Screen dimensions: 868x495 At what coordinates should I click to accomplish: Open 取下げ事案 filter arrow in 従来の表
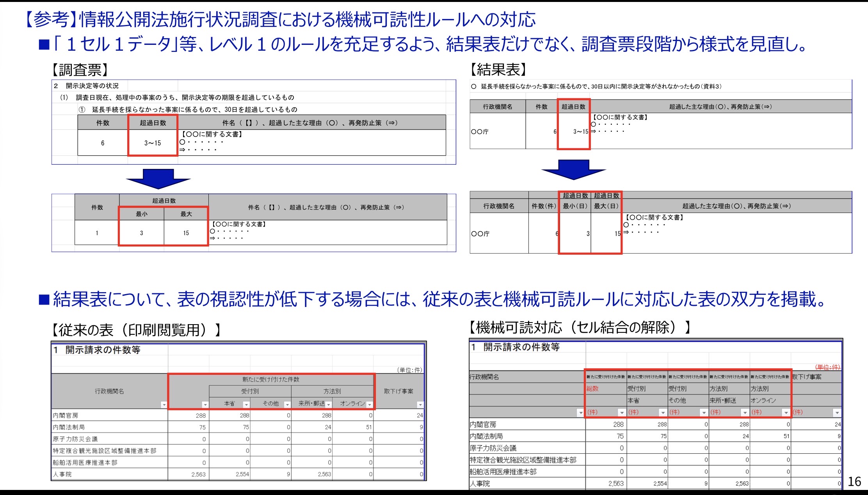420,405
